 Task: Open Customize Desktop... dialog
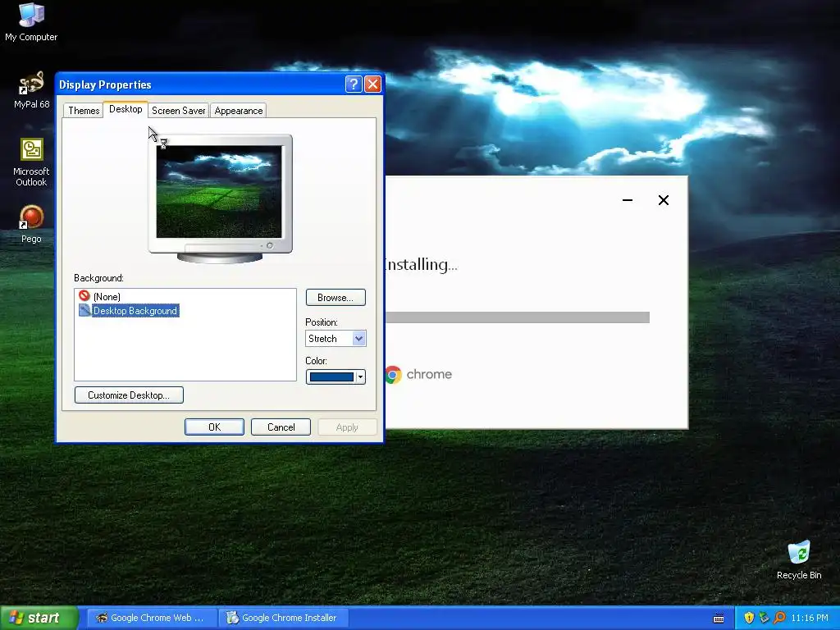pyautogui.click(x=129, y=395)
